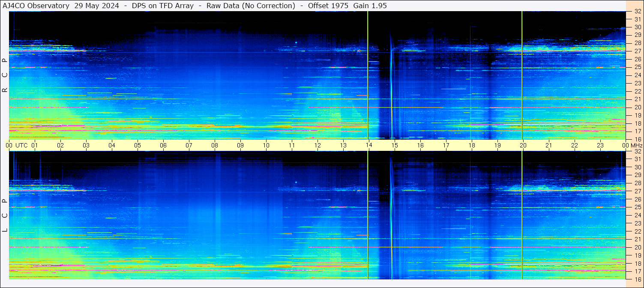Select hour "23" on the UTC time axis
This screenshot has width=644, height=288.
tap(600, 145)
